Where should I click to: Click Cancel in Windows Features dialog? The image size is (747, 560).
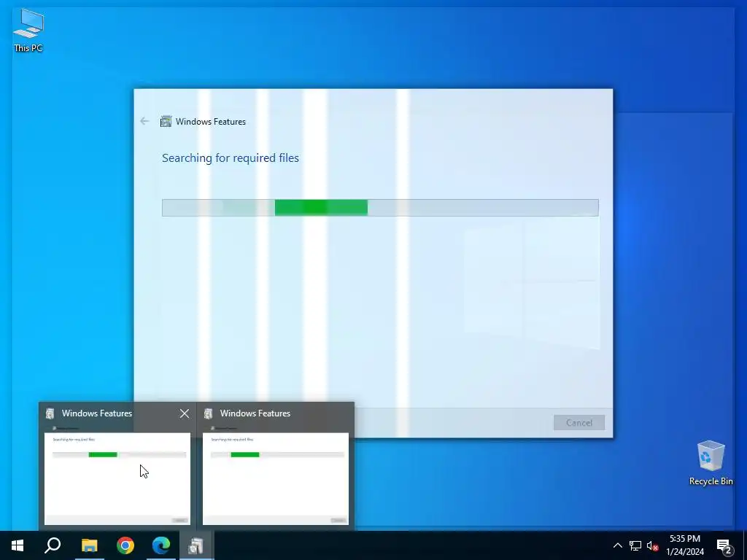[x=578, y=422]
